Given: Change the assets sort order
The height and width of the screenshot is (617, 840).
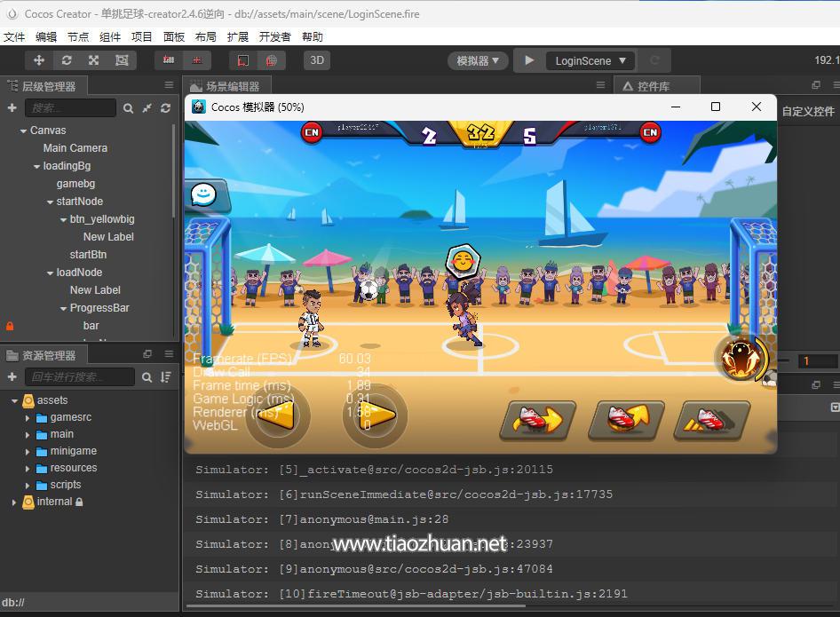Looking at the screenshot, I should tap(166, 377).
